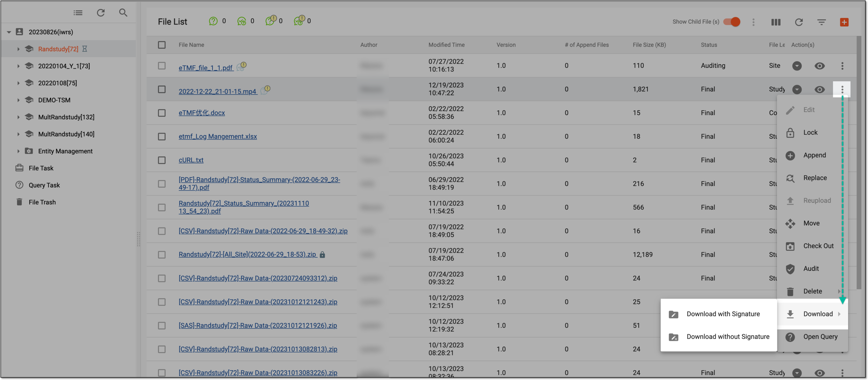
Task: Click the third query status counter icon
Action: [271, 20]
